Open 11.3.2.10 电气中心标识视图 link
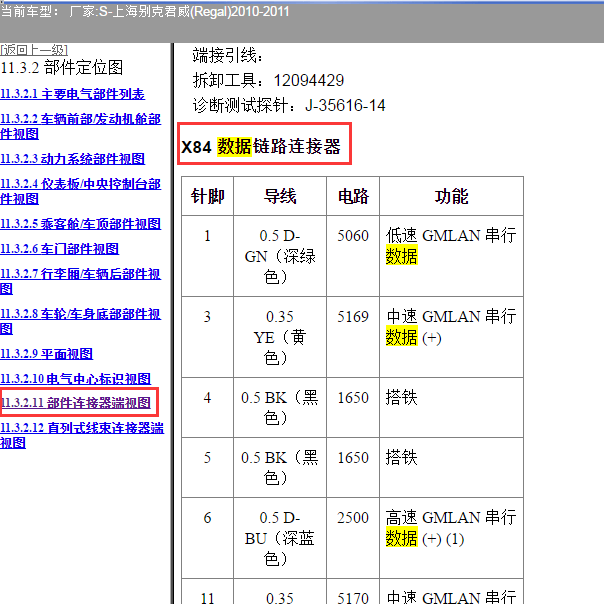The image size is (604, 604). (x=76, y=379)
